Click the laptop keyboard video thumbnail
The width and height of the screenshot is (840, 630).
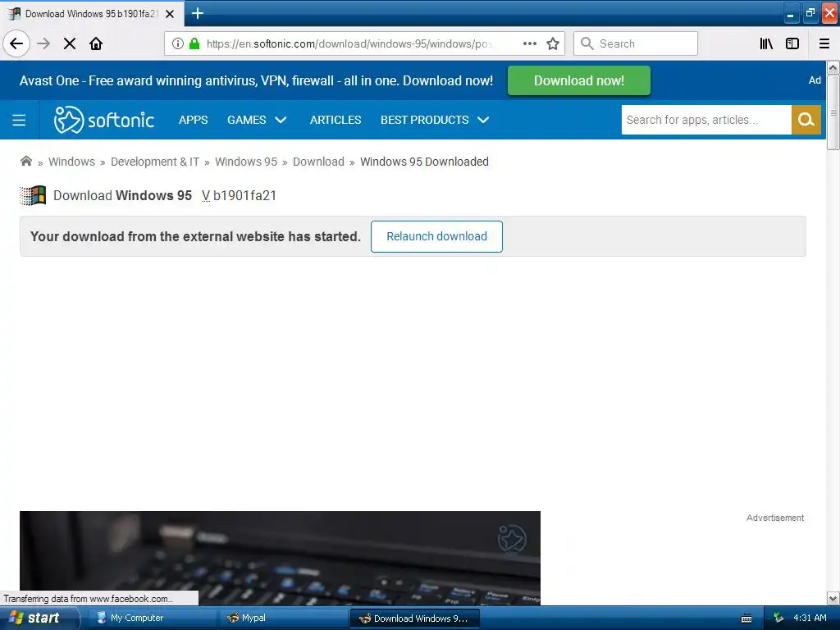pyautogui.click(x=281, y=558)
